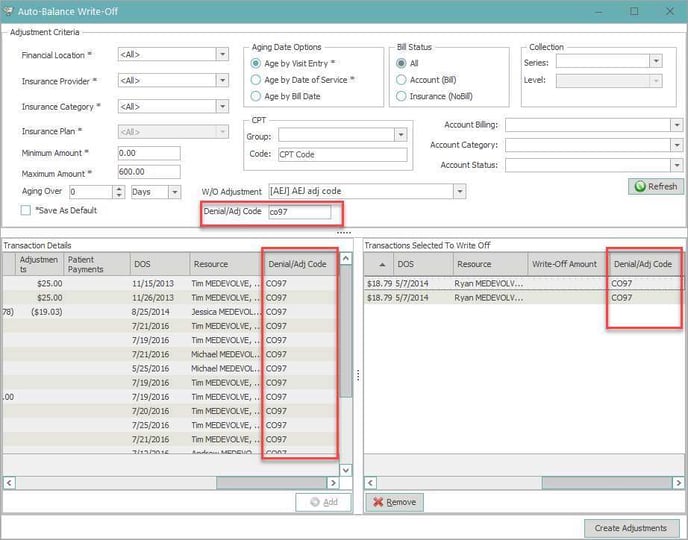688x540 pixels.
Task: Click the Remove button with red X
Action: pos(393,501)
